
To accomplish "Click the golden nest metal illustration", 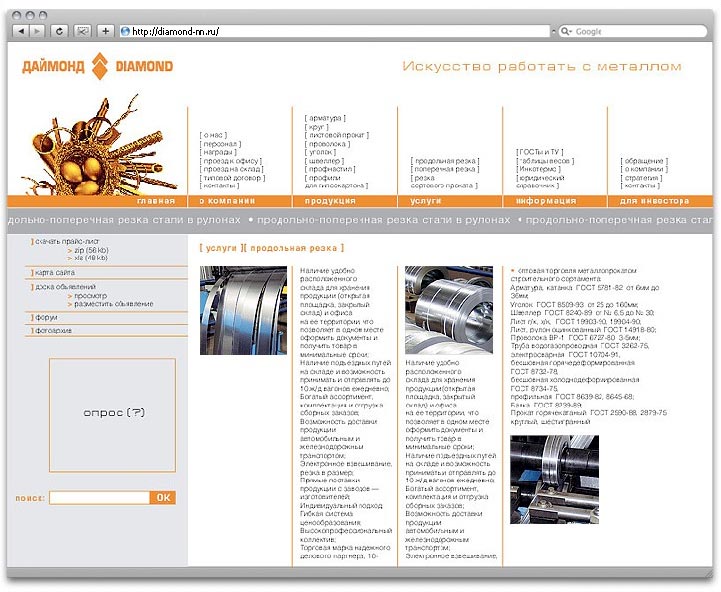I will (99, 145).
